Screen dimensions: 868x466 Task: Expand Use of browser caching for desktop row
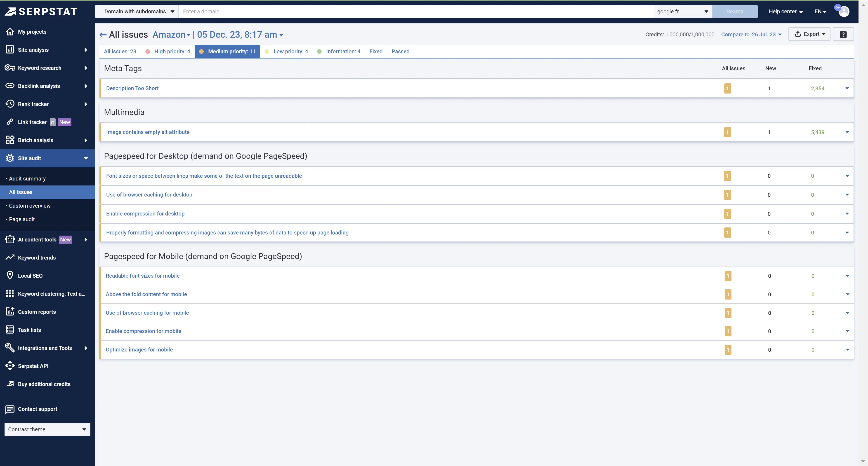pyautogui.click(x=847, y=195)
